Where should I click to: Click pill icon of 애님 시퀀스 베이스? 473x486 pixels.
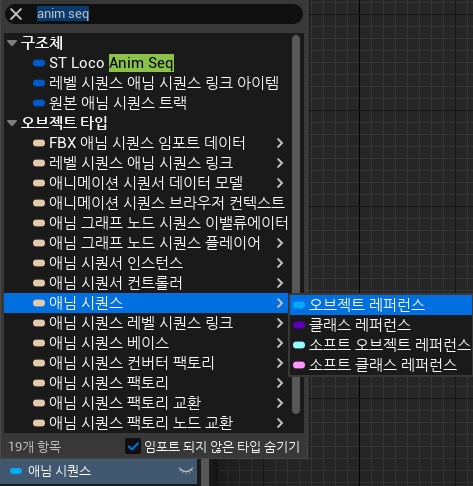pos(39,343)
